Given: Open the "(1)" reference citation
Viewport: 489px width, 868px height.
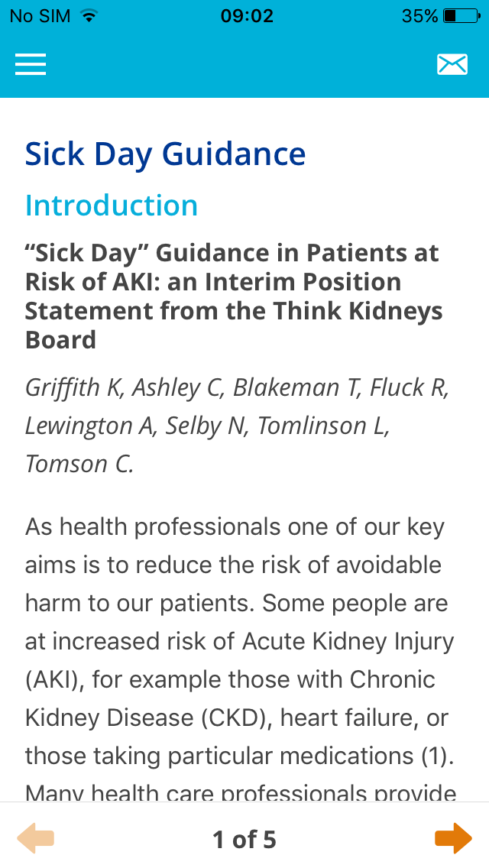Looking at the screenshot, I should pyautogui.click(x=439, y=756).
